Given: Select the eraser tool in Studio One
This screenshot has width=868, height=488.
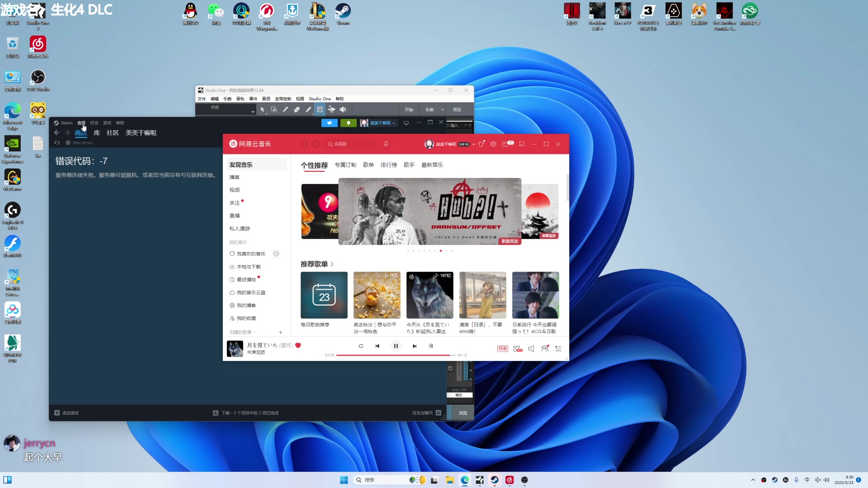Looking at the screenshot, I should [297, 109].
